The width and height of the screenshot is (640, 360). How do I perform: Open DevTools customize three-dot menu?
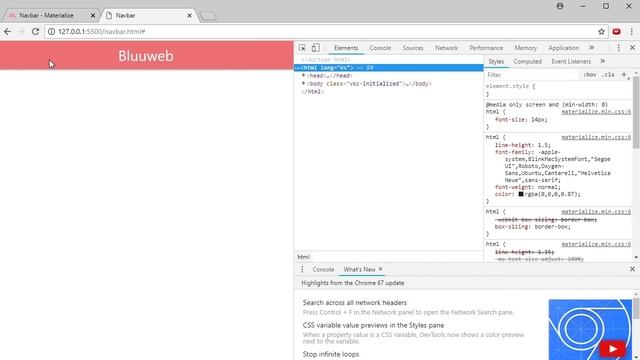[619, 48]
